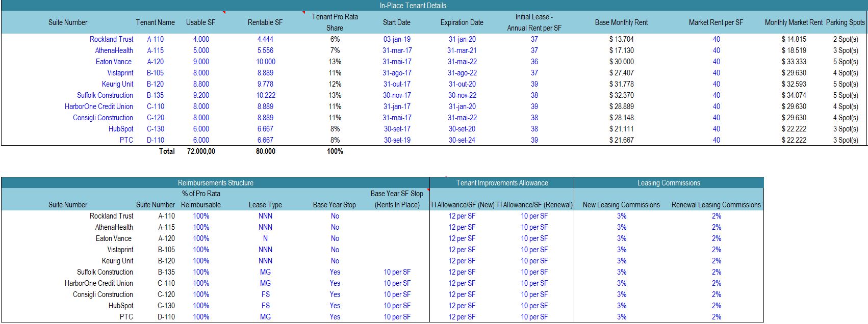868x324 pixels.
Task: Select the Market Rent per SF header
Action: point(716,22)
